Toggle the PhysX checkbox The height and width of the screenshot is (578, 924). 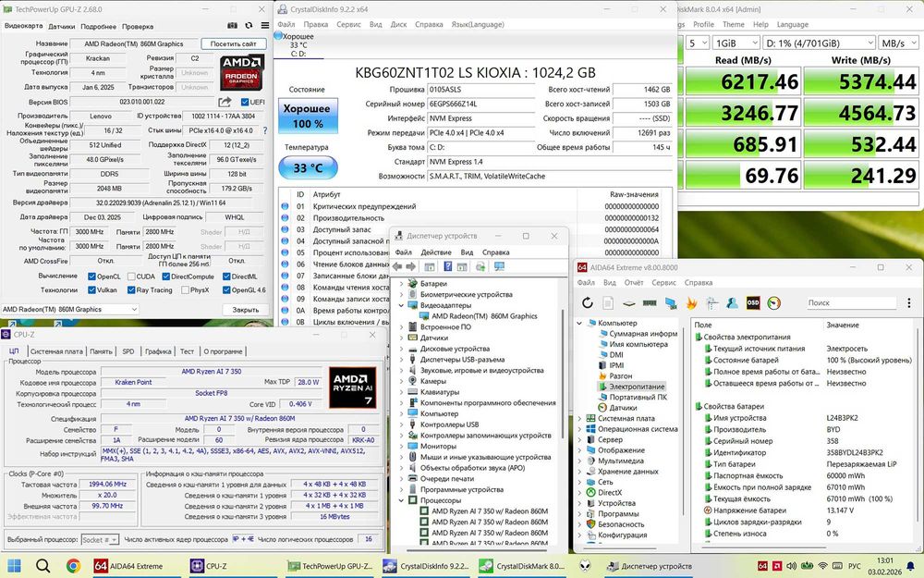[x=185, y=289]
